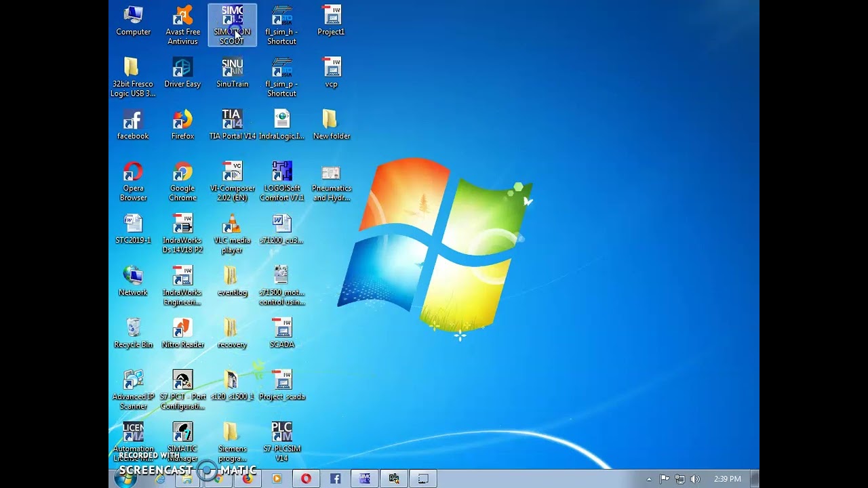Open the eventlog folder
Image resolution: width=868 pixels, height=488 pixels.
(232, 282)
